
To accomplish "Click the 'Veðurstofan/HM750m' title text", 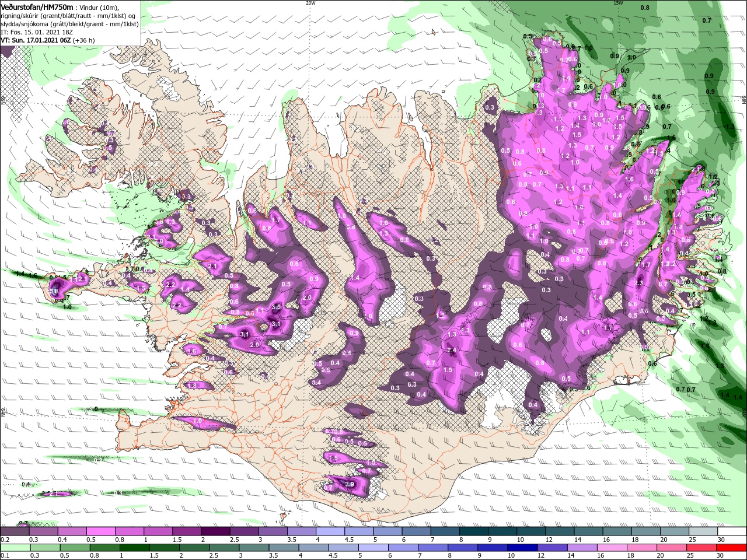I will pos(37,7).
